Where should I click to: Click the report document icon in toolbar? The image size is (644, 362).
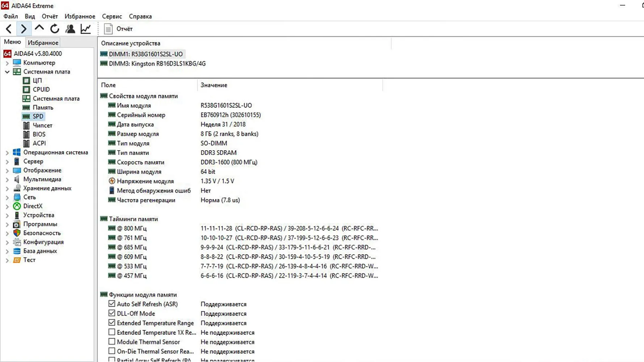click(108, 29)
